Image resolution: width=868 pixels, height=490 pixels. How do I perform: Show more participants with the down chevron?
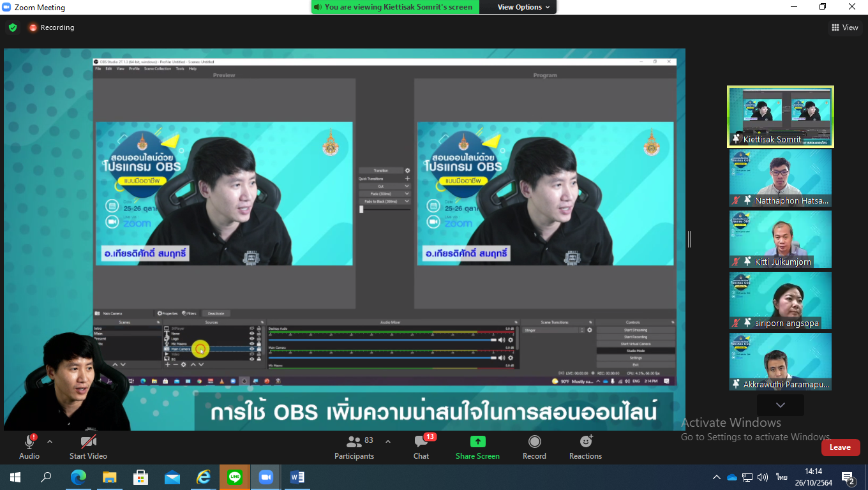coord(780,405)
